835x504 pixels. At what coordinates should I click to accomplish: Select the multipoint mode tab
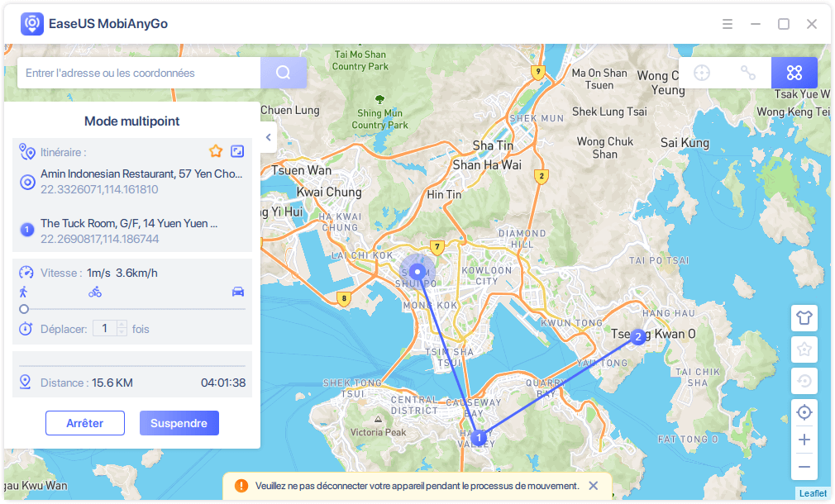point(794,73)
